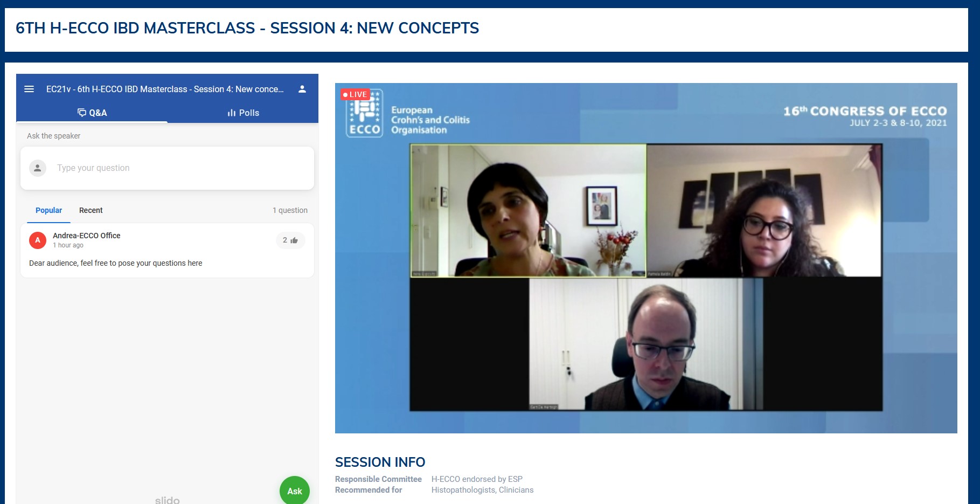
Task: Click the Q&A speech bubble icon
Action: [82, 113]
